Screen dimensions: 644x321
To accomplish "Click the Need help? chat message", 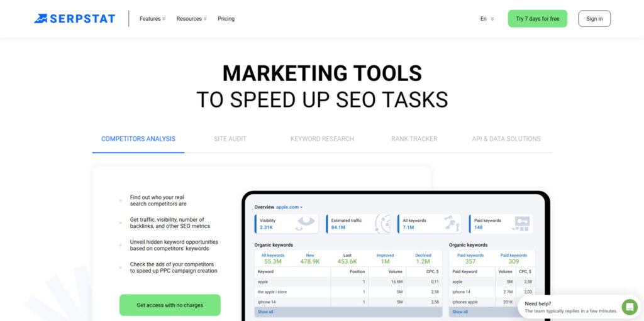I will click(571, 307).
